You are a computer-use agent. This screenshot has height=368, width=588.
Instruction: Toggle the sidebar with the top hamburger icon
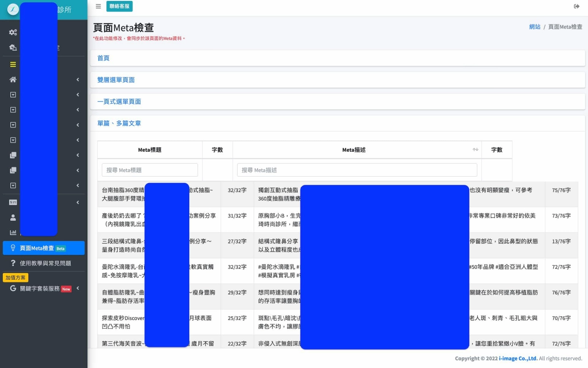coord(98,6)
